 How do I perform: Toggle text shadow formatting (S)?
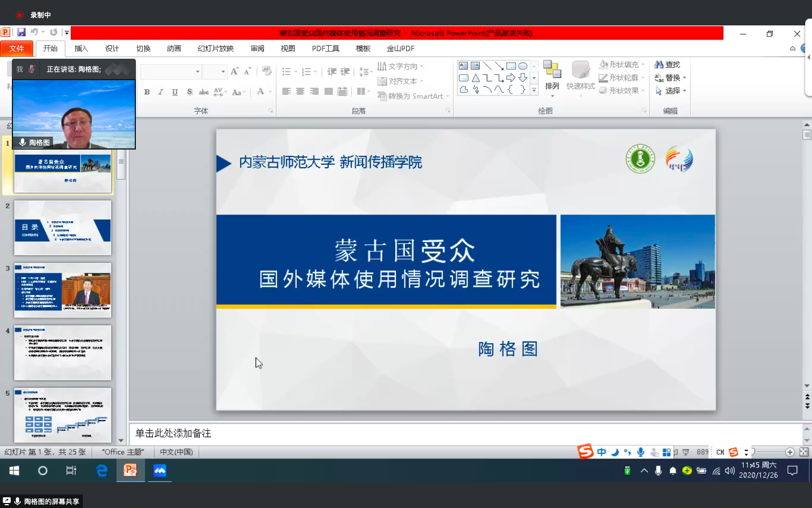[189, 92]
